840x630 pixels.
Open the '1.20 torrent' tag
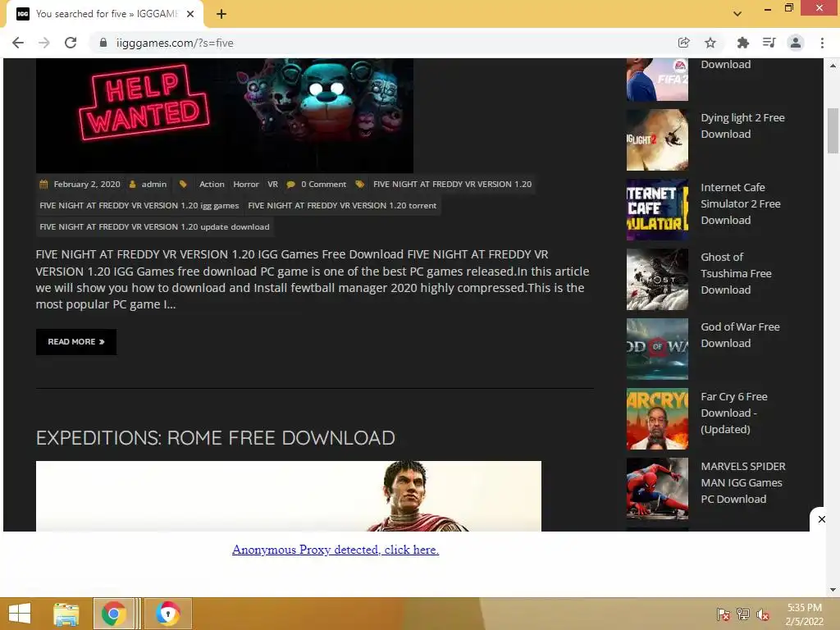click(342, 206)
